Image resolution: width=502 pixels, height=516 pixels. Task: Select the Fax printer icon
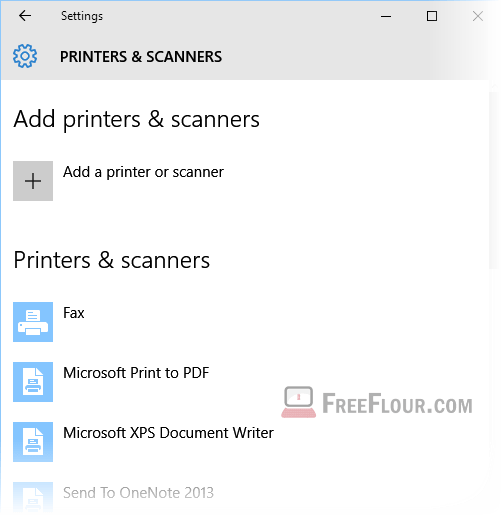point(33,322)
